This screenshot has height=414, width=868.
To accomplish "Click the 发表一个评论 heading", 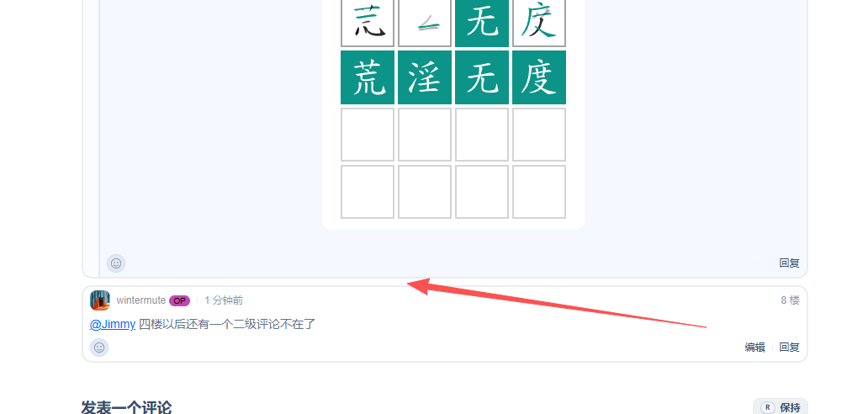I will [x=126, y=407].
